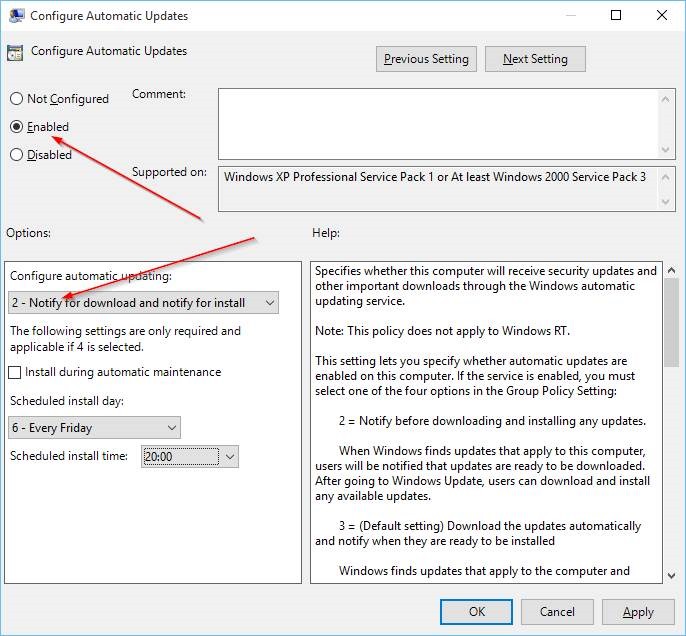
Task: Go to Next Setting
Action: (x=535, y=59)
